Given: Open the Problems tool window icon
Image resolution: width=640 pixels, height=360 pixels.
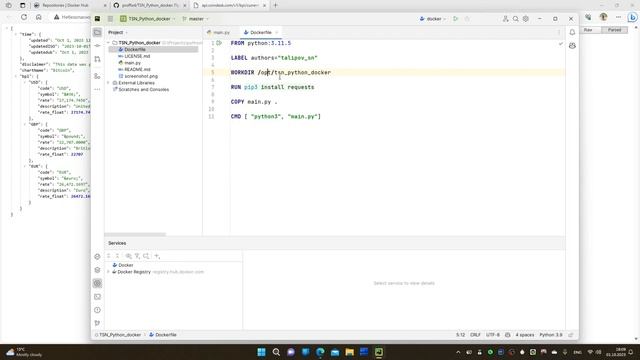Looking at the screenshot, I should pos(97,310).
